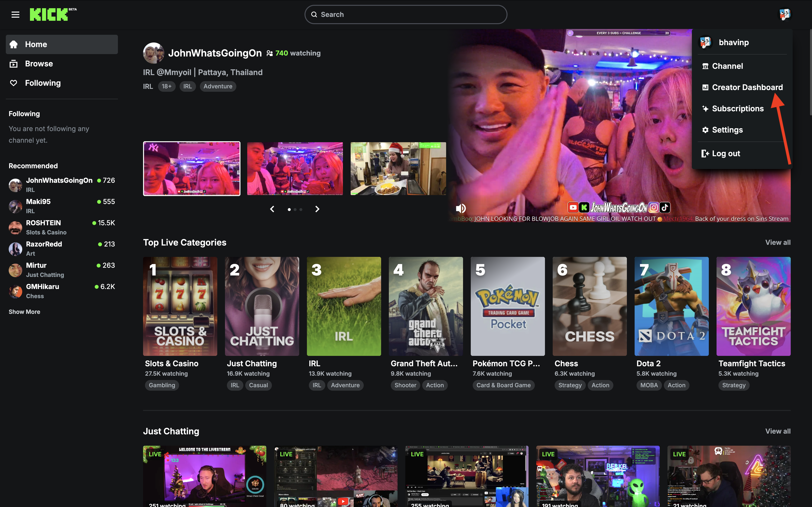Click the Subscriptions item in account menu
Screen dimensions: 812x507
(x=738, y=108)
